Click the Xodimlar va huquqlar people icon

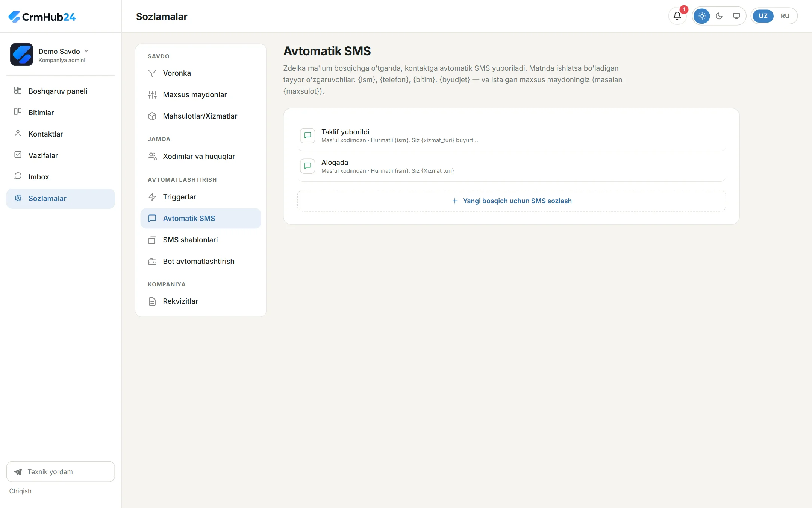point(152,157)
